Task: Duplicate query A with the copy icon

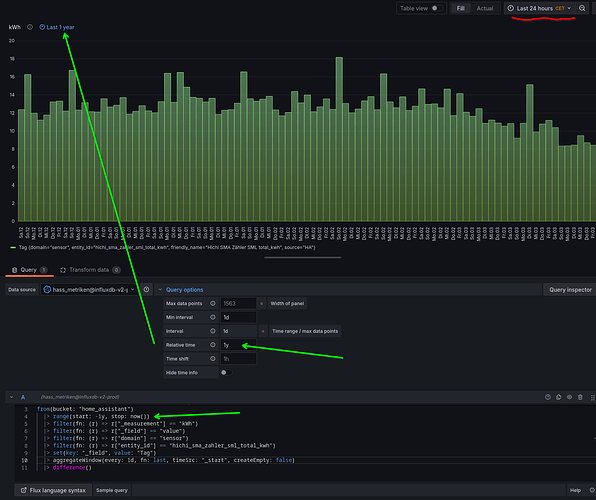Action: [x=558, y=397]
